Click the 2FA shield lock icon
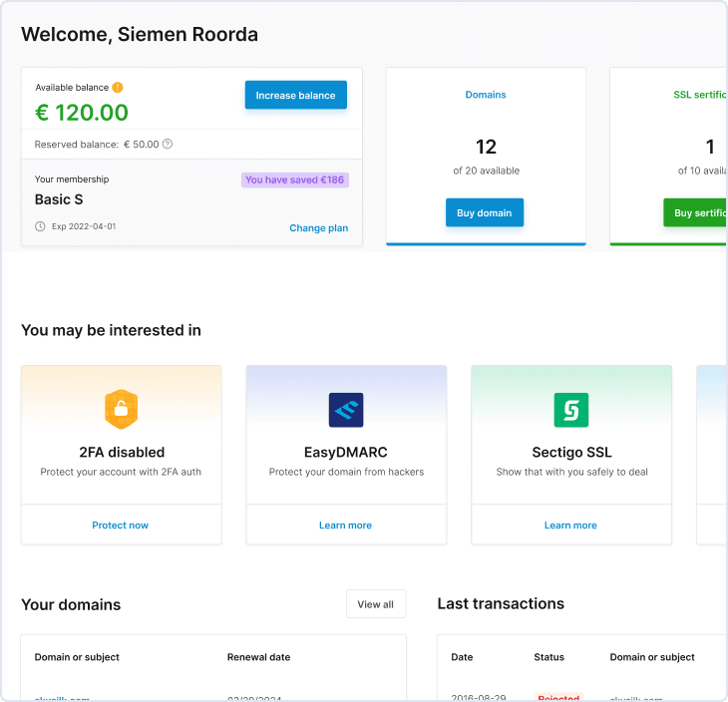This screenshot has height=702, width=728. [121, 409]
